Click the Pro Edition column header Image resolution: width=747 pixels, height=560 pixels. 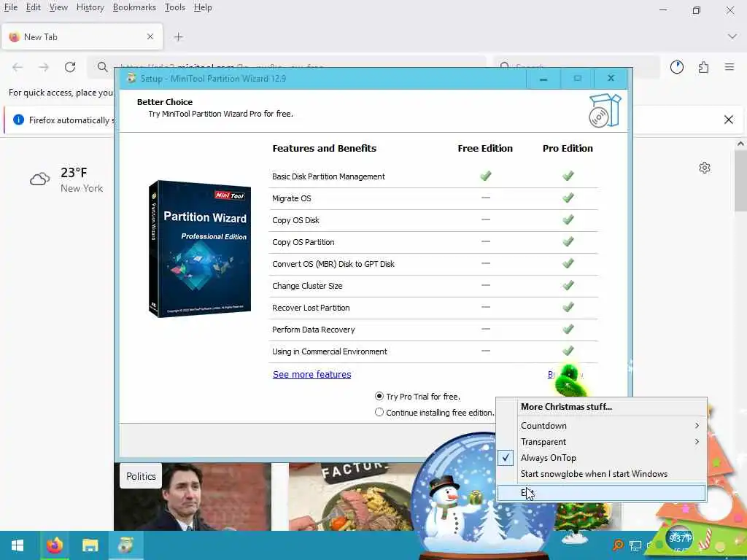(568, 148)
